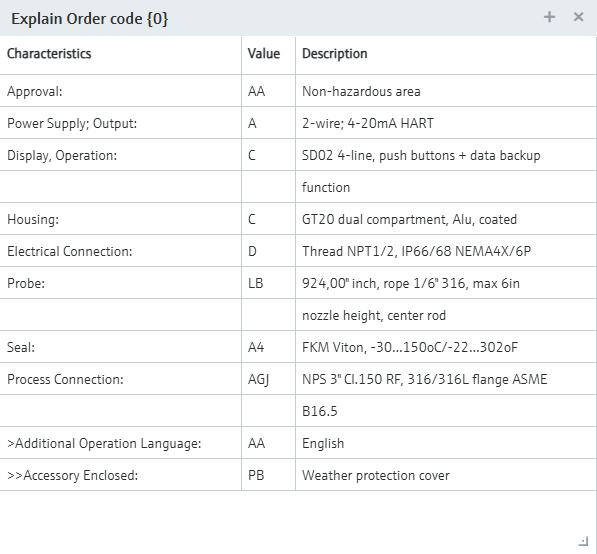The height and width of the screenshot is (554, 597).
Task: Click the Seal value A4
Action: click(x=256, y=347)
